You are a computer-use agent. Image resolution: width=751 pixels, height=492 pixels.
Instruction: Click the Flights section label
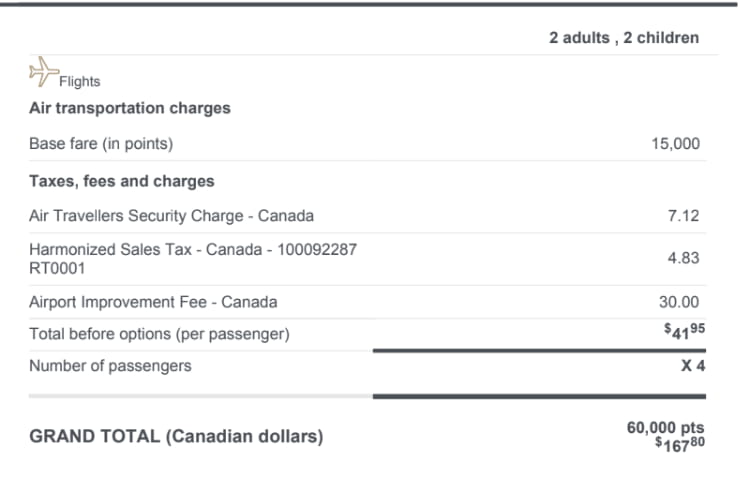pyautogui.click(x=80, y=82)
